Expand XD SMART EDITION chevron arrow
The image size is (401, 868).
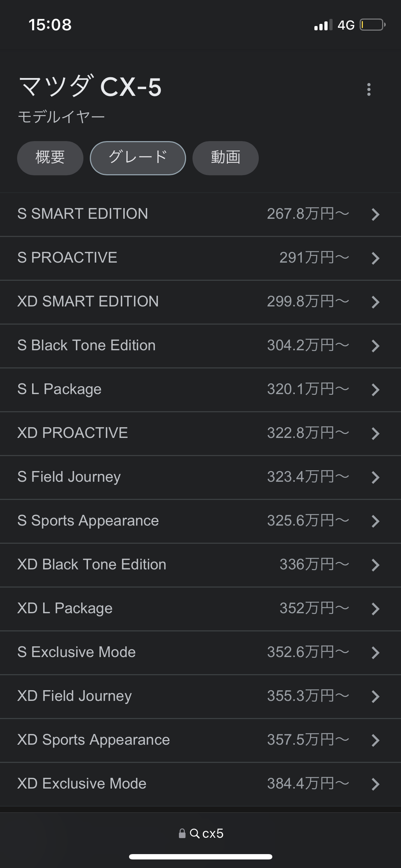click(375, 302)
